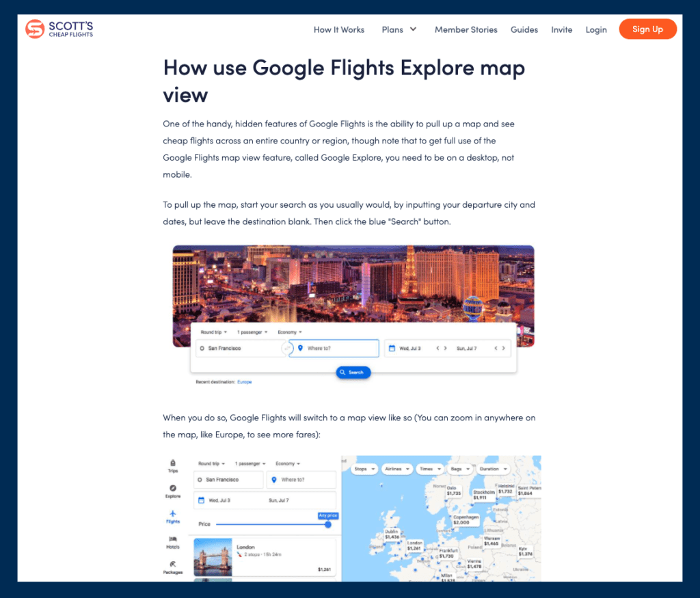The height and width of the screenshot is (598, 700).
Task: Select the Oslo $1,735 map fare
Action: (454, 491)
